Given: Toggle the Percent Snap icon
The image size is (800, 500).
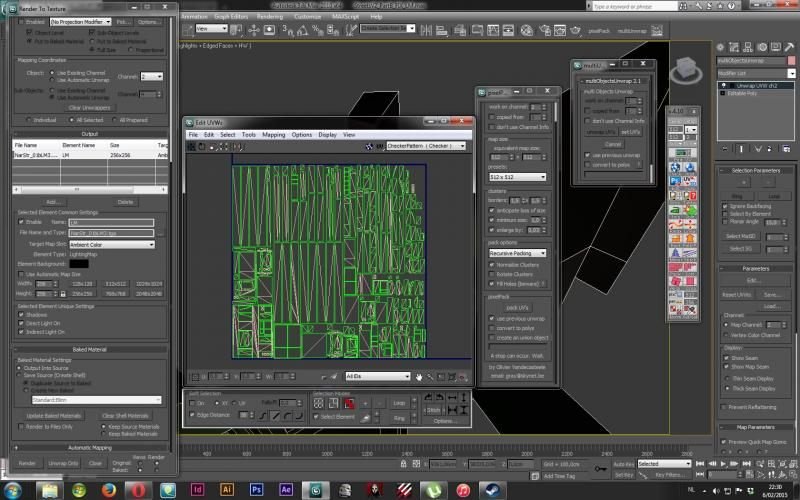Looking at the screenshot, I should (x=317, y=30).
